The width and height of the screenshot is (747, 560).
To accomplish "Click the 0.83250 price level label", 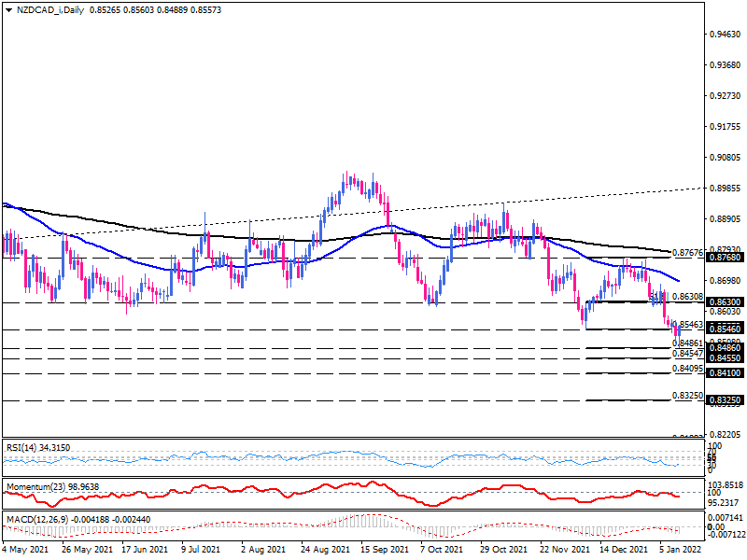I will [726, 400].
